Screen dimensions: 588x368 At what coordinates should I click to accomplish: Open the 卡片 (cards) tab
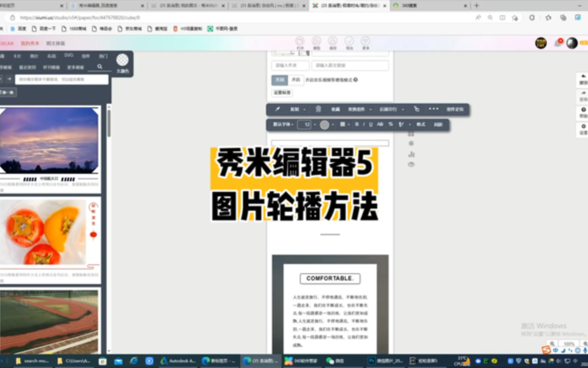[x=17, y=56]
